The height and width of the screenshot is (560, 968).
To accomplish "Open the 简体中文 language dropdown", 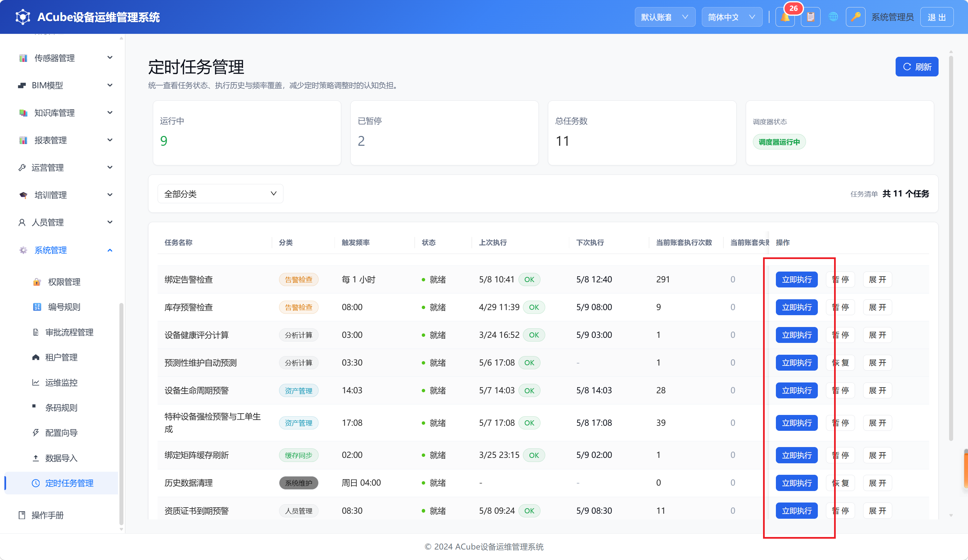I will pyautogui.click(x=732, y=17).
